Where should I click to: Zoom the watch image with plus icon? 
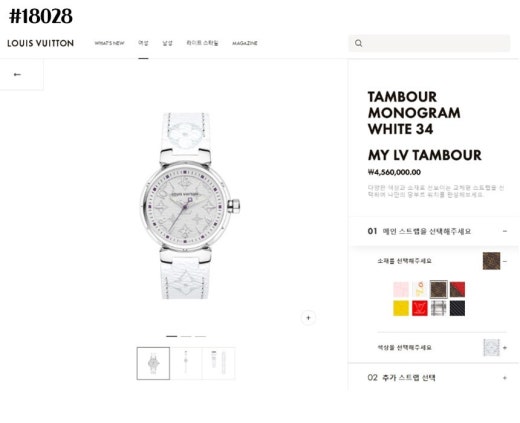point(308,318)
